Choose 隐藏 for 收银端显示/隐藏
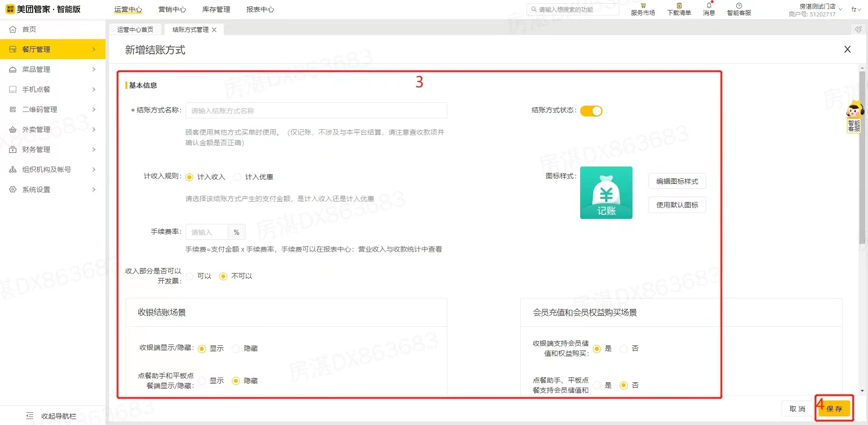This screenshot has width=868, height=425. [x=236, y=349]
